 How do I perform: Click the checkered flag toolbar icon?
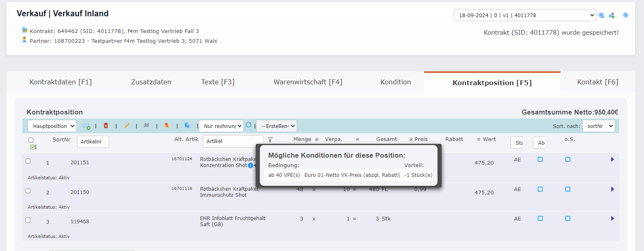(x=147, y=125)
